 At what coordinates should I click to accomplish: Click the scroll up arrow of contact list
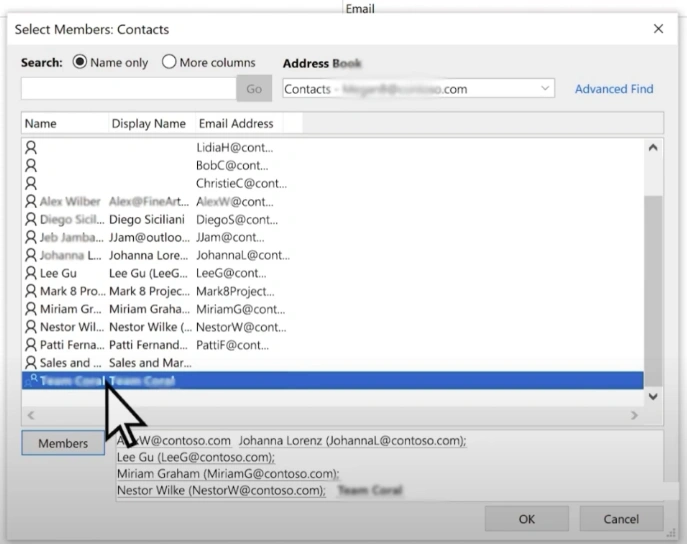click(x=653, y=148)
